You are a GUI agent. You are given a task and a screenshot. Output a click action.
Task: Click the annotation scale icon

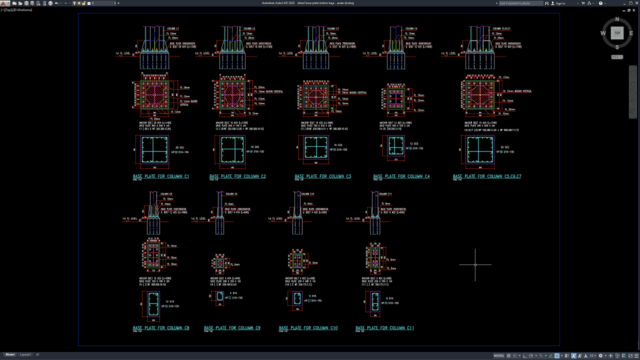tap(586, 356)
